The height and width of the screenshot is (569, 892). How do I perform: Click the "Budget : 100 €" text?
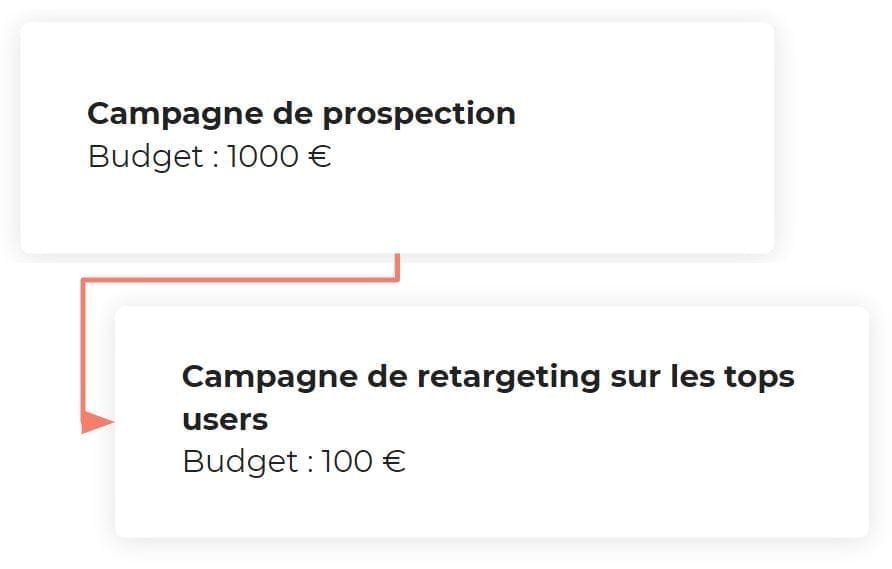(294, 461)
